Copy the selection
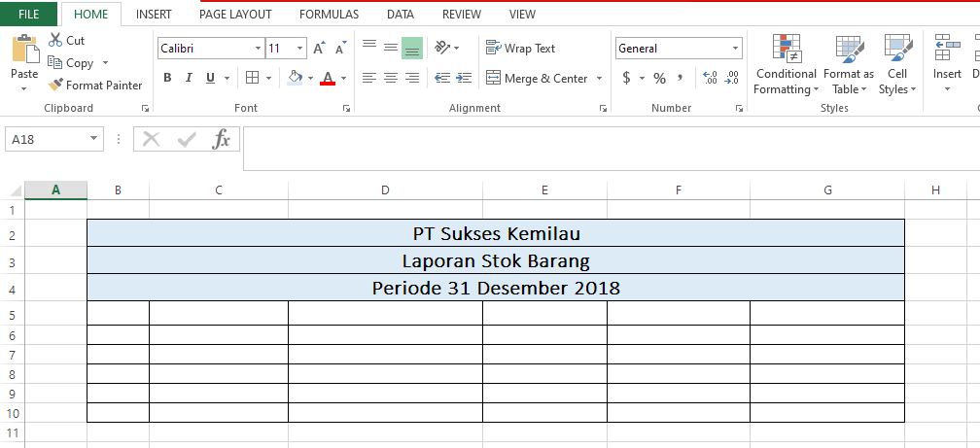The image size is (980, 448). [72, 63]
